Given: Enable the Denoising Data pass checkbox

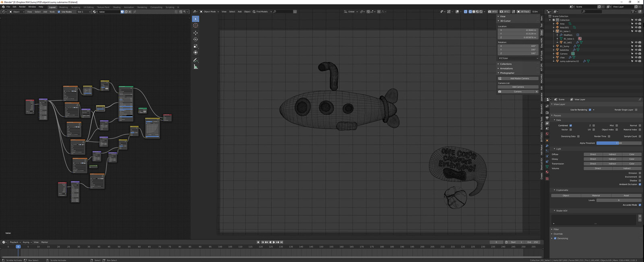Looking at the screenshot, I should pos(578,136).
